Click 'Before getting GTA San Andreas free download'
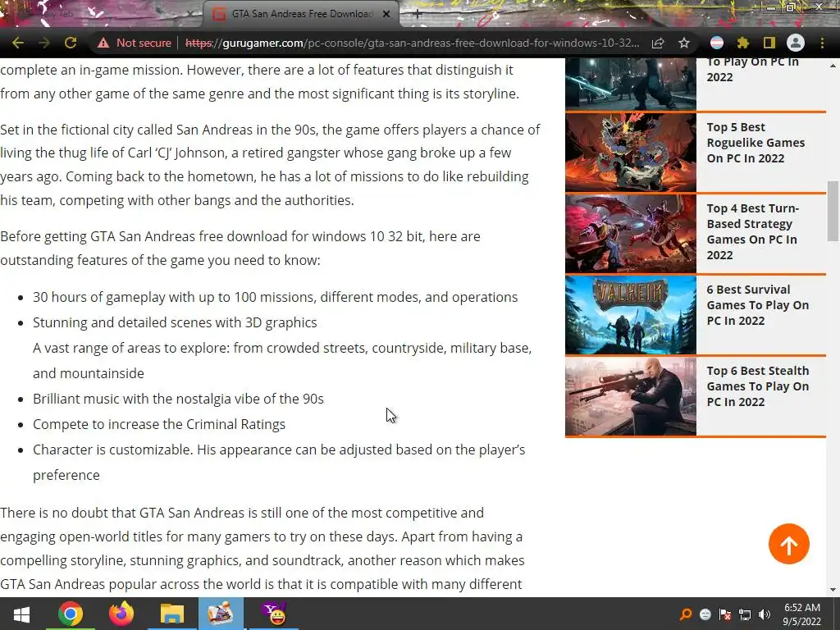This screenshot has height=630, width=840. click(144, 236)
